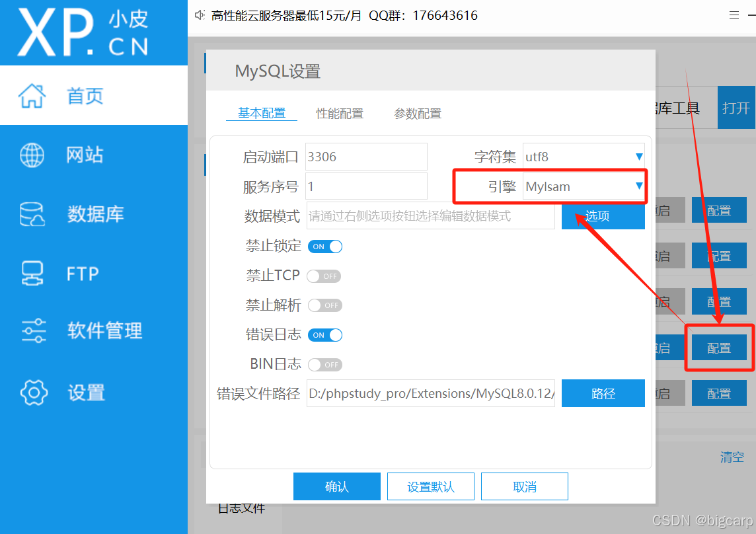Go to the 首页 home page icon
756x534 pixels.
(32, 96)
